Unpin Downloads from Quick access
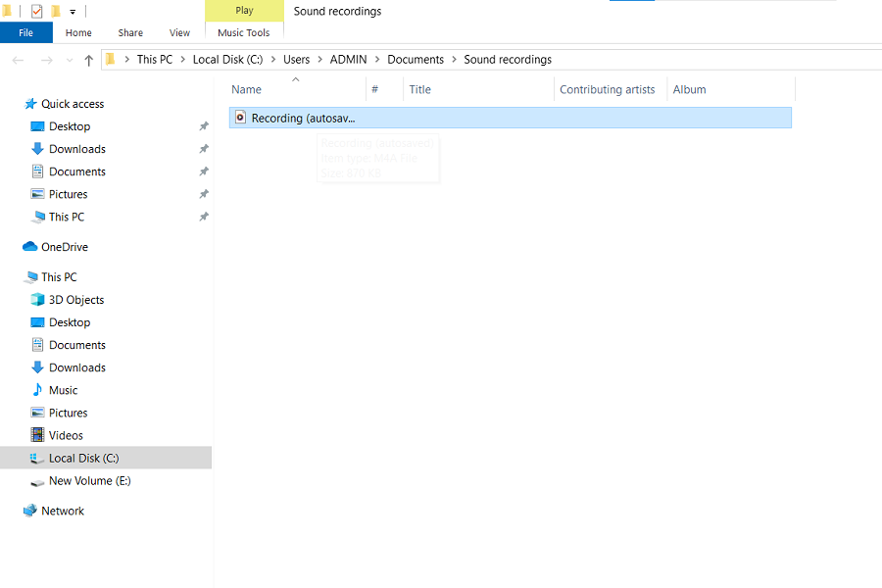Screen dimensions: 882x588 [x=204, y=149]
